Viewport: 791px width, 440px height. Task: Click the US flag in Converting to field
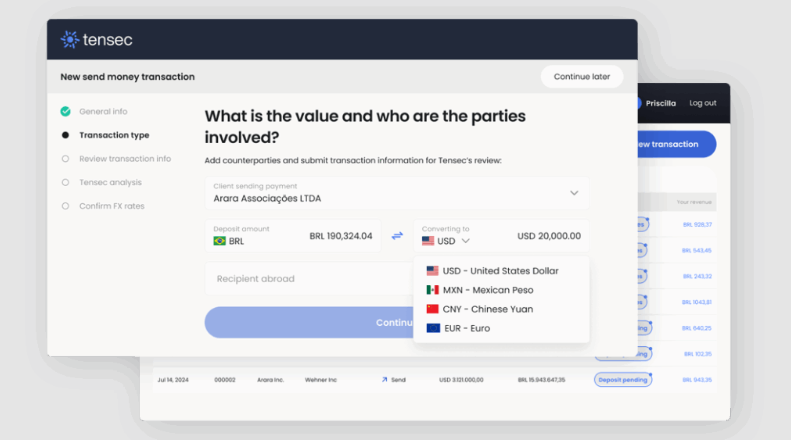pos(428,241)
